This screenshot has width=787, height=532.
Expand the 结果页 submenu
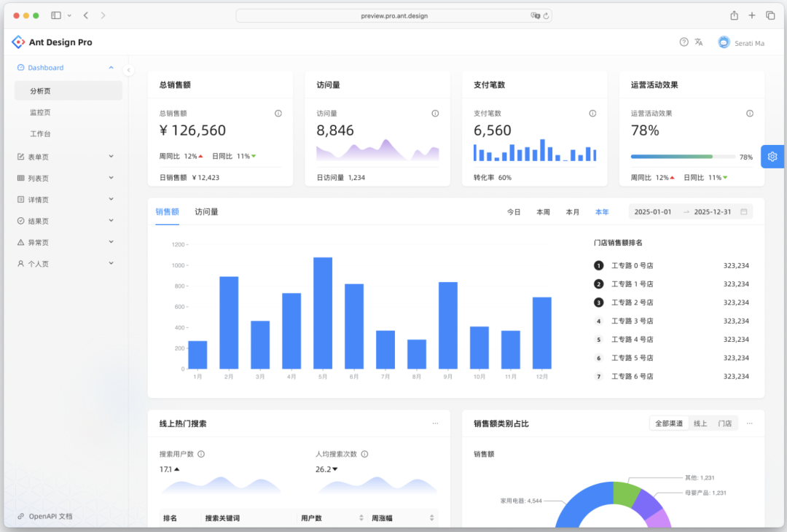click(111, 220)
